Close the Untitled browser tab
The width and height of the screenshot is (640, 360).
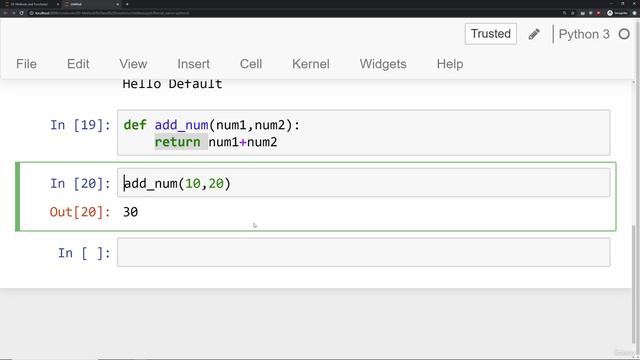118,4
